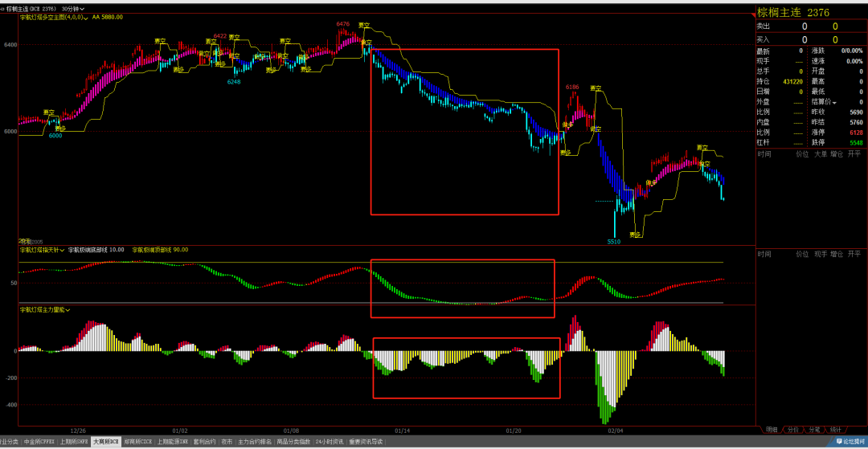Screen dimensions: 868x449
Task: Select the 分价 tab in right panel
Action: (x=792, y=430)
